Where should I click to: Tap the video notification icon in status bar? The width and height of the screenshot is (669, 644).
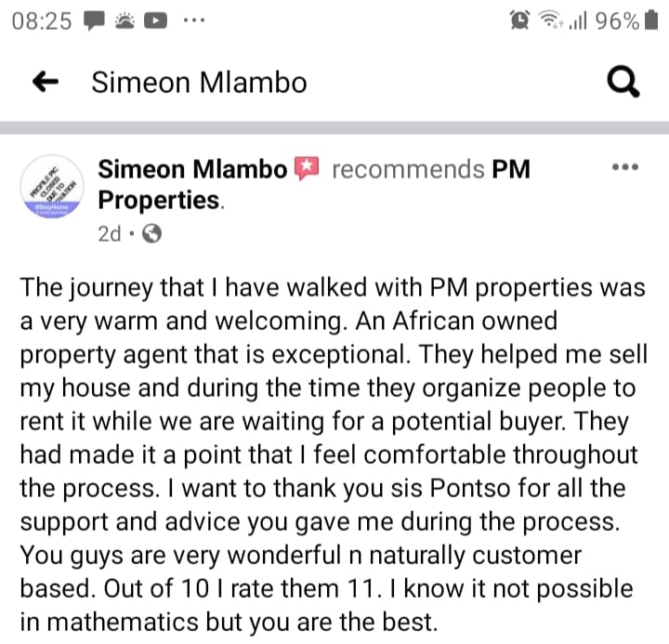click(x=153, y=21)
